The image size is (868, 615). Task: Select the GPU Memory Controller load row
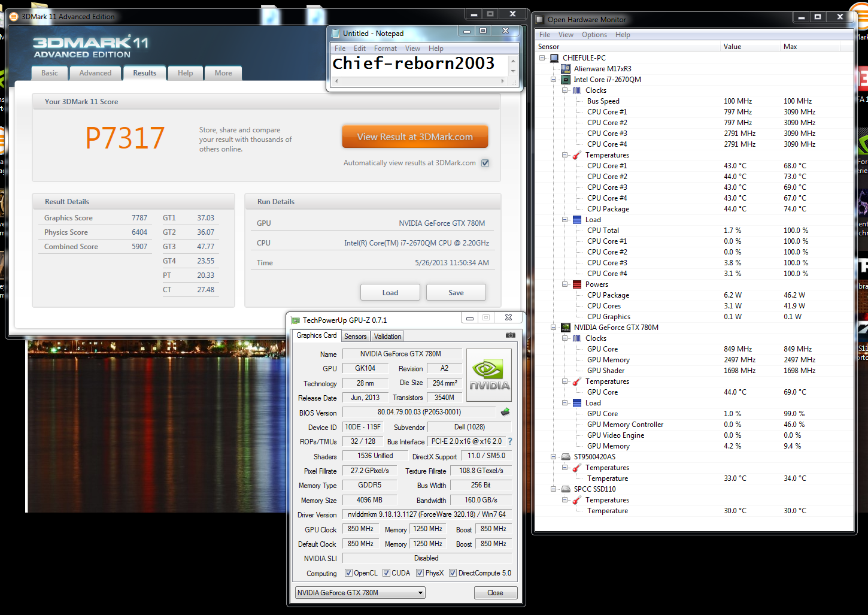pyautogui.click(x=694, y=425)
